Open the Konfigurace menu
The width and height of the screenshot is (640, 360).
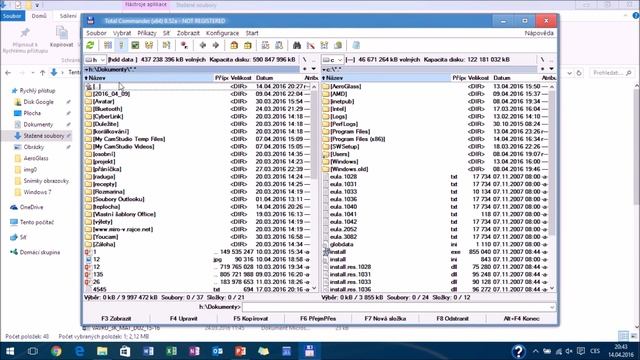(222, 33)
